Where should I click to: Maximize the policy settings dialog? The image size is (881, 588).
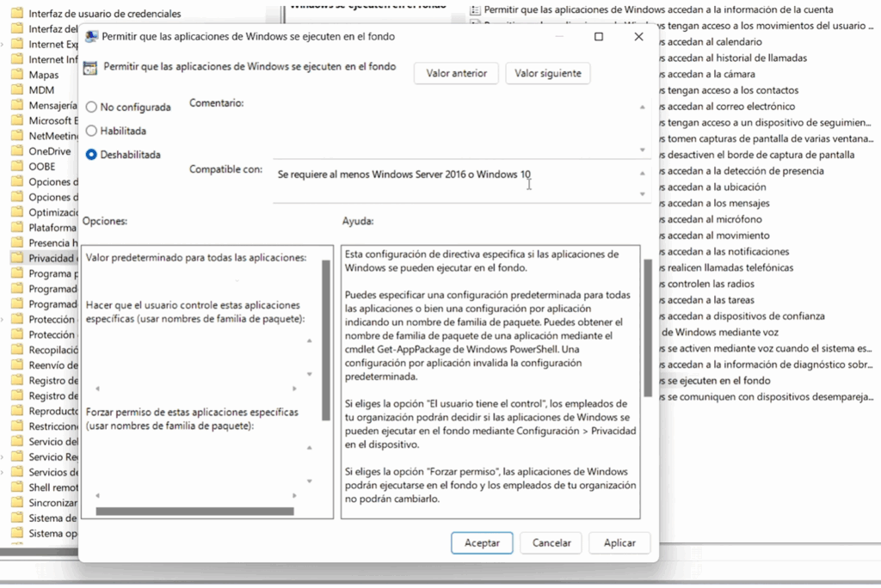coord(599,36)
